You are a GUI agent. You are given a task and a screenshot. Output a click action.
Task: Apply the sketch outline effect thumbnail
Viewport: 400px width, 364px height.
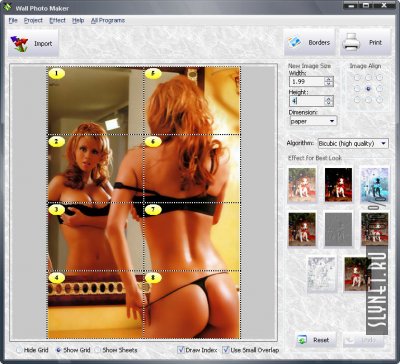[321, 274]
